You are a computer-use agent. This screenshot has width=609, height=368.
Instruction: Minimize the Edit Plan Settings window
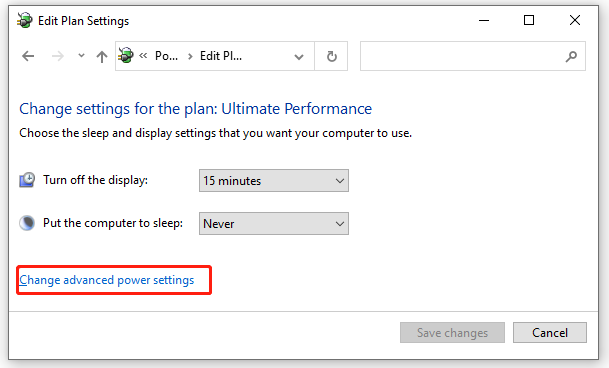484,20
